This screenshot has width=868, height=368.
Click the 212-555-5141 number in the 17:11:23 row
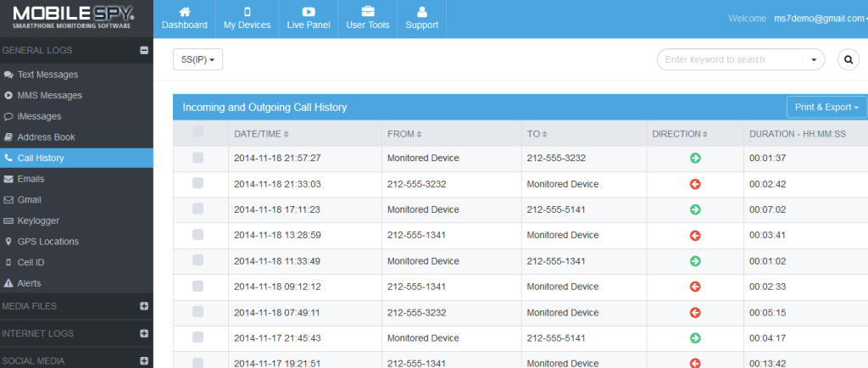coord(556,209)
